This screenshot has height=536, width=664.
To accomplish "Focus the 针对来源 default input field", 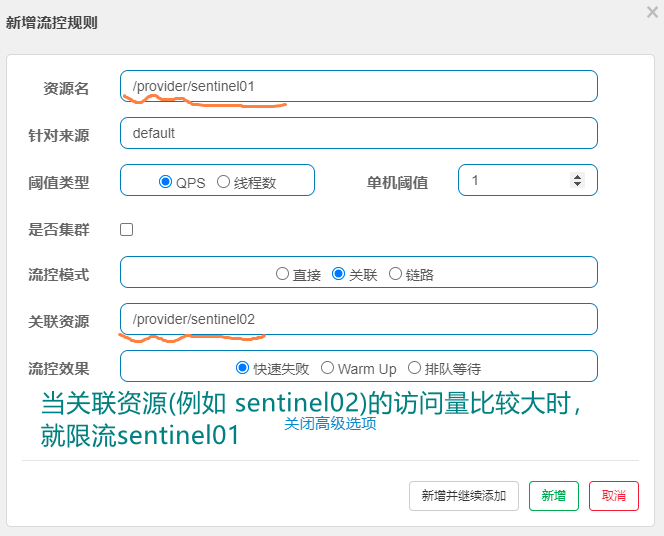I will click(359, 133).
